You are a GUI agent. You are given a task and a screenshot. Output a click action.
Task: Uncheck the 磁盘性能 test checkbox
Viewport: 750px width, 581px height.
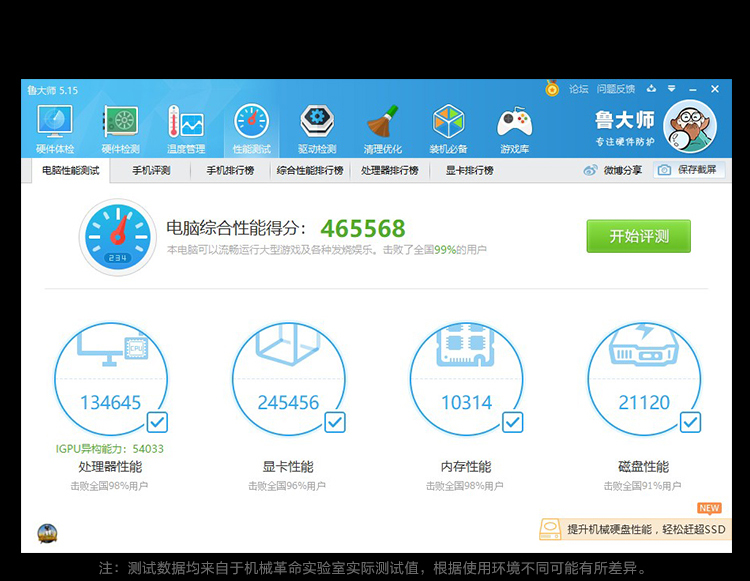click(690, 422)
